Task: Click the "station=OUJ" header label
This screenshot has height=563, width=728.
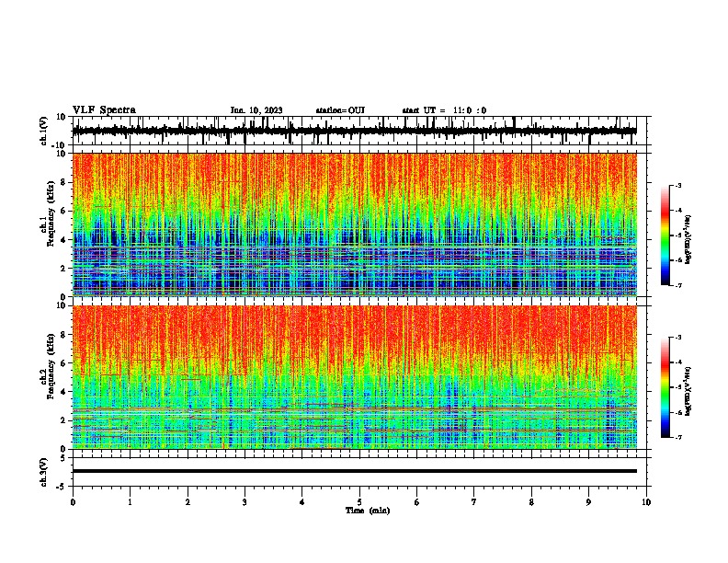Action: 340,110
